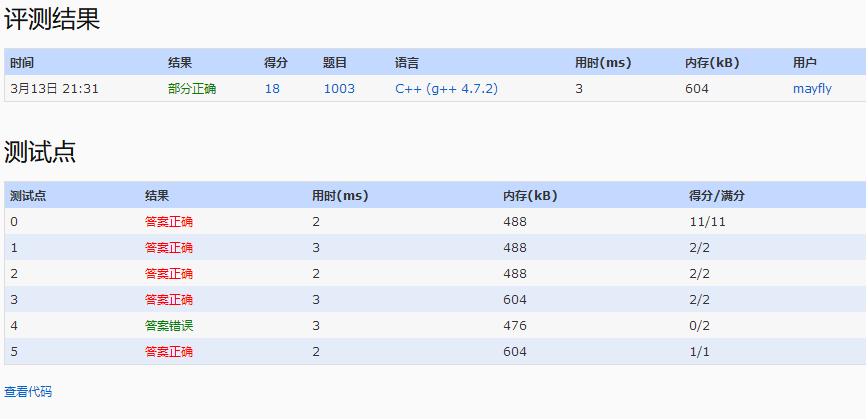
Task: Click the 3月13日 21:31 submission time
Action: pos(54,89)
